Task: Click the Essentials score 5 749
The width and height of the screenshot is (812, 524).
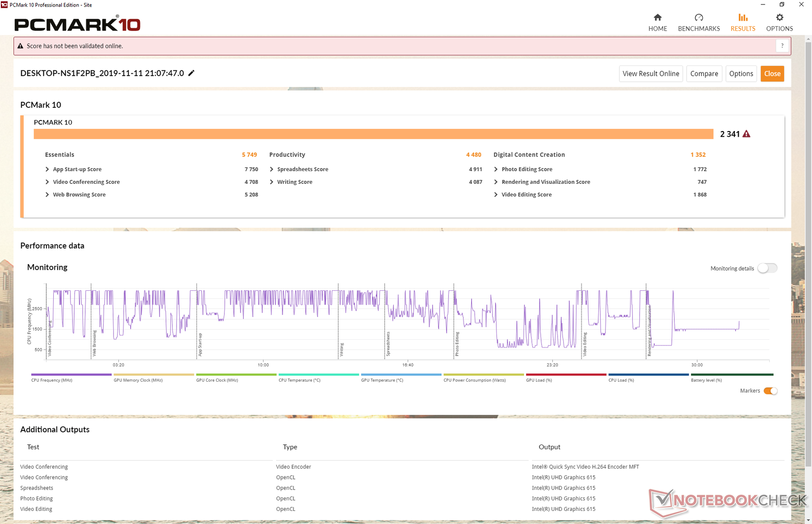Action: [250, 155]
